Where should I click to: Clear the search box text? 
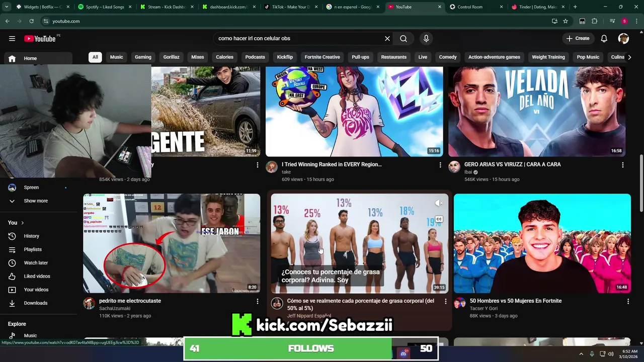[x=387, y=38]
